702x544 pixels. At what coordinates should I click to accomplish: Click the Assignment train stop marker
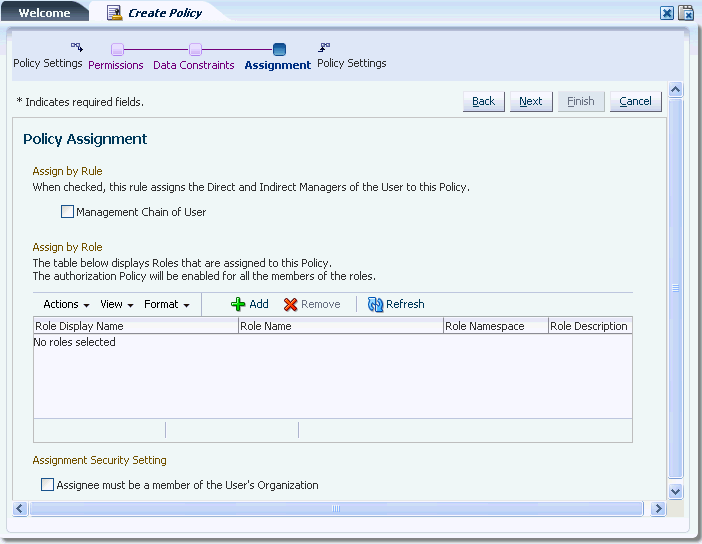tap(279, 49)
